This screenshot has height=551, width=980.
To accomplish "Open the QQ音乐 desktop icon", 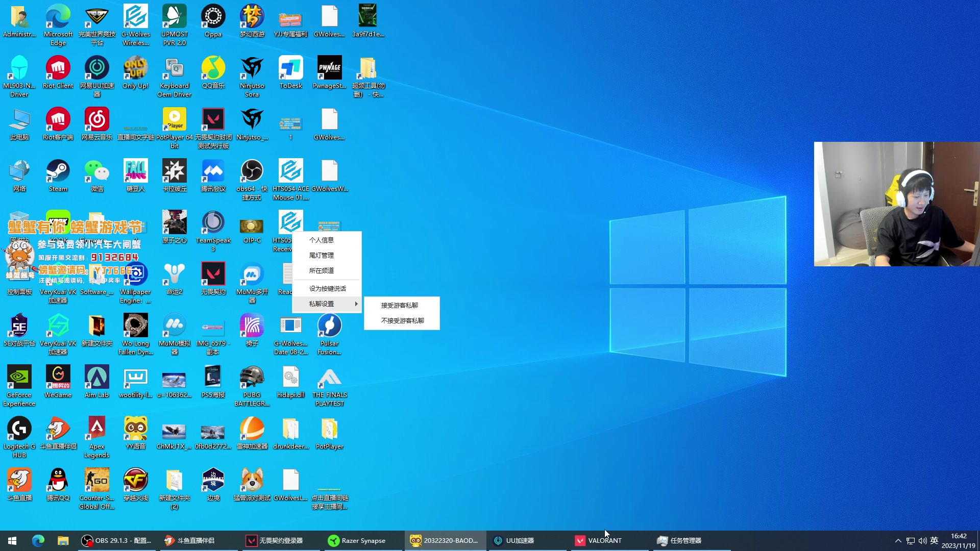I will [x=213, y=69].
